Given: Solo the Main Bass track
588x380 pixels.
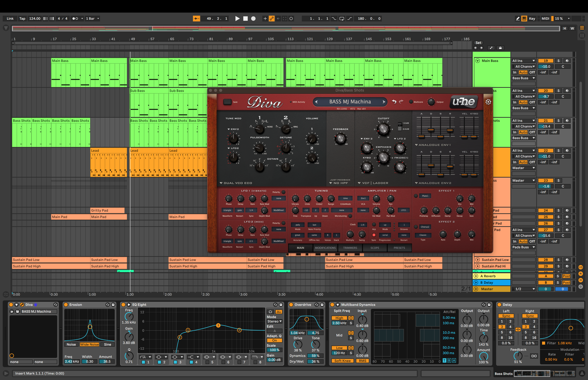Looking at the screenshot, I should click(x=558, y=61).
